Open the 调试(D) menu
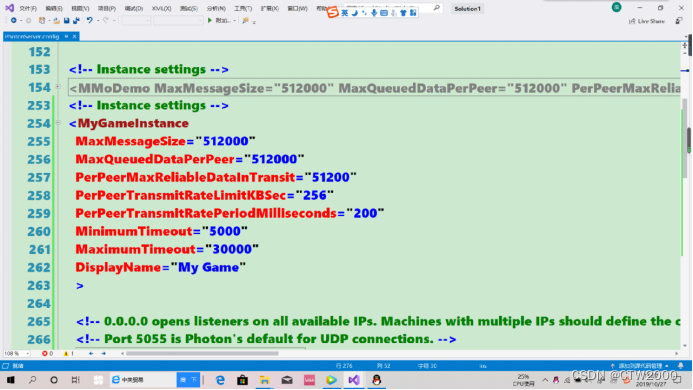This screenshot has height=390, width=693. (133, 8)
